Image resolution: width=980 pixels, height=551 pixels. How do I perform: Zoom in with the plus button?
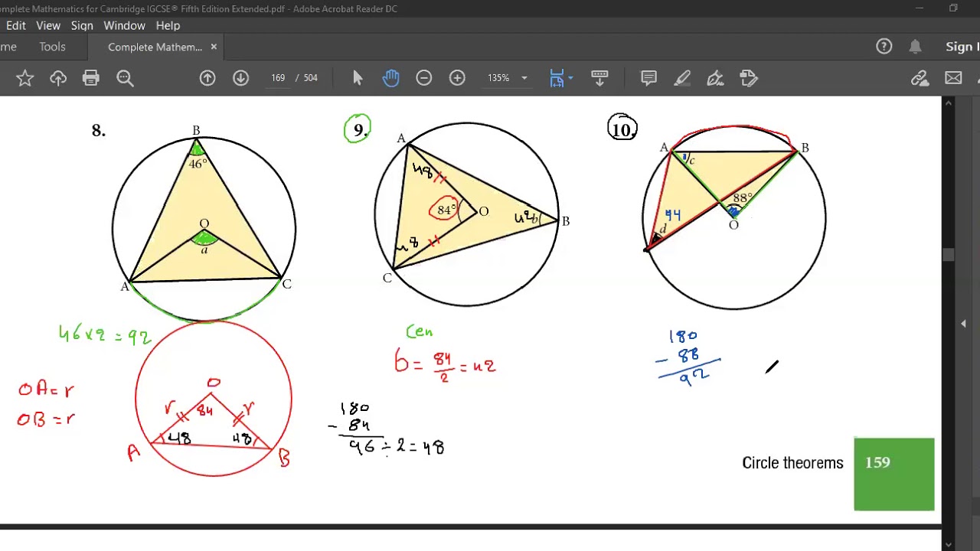click(x=457, y=78)
